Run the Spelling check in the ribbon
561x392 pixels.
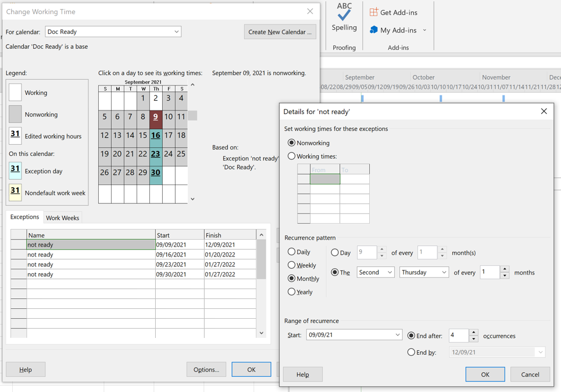coord(344,17)
